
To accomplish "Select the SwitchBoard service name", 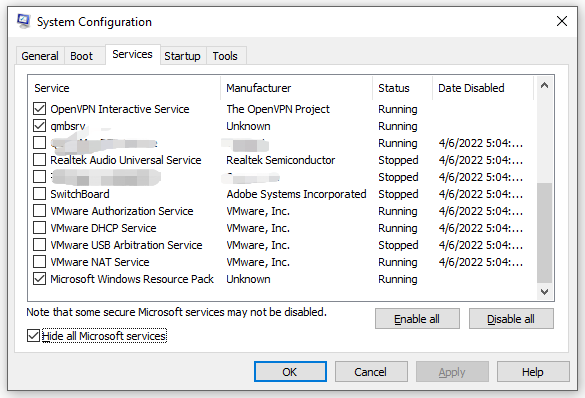I will click(80, 194).
